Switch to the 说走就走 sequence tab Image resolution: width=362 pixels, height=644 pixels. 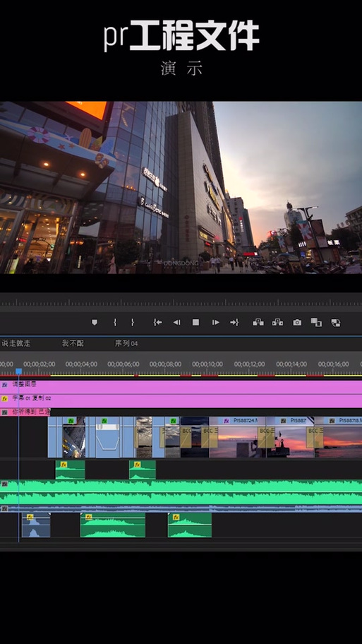pyautogui.click(x=16, y=343)
